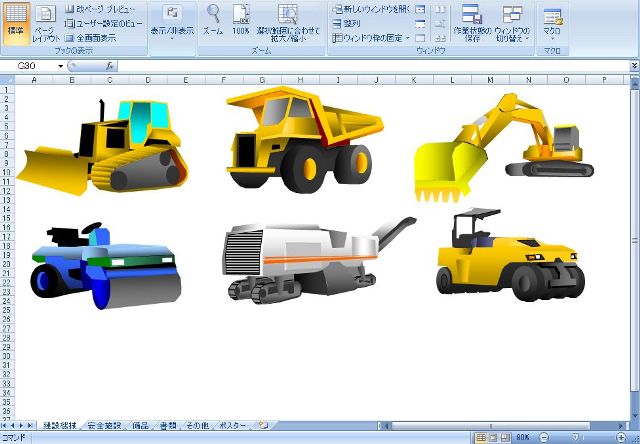Open 改ページ プレビュー view
This screenshot has width=640, height=444.
[100, 9]
